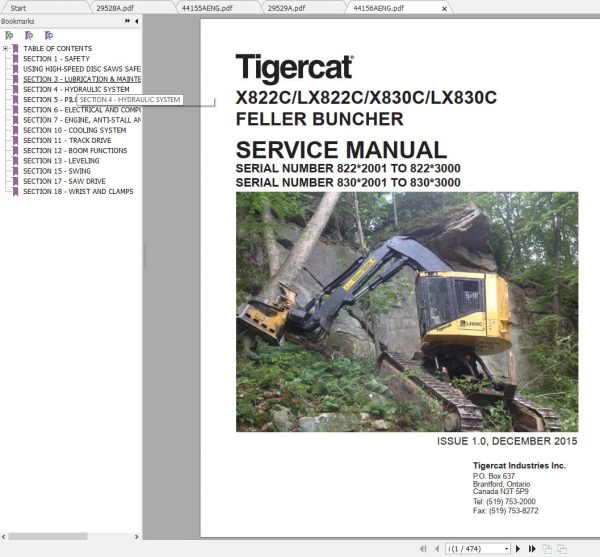Viewport: 600px width, 557px height.
Task: Open SECTION 13 - LEVELING bookmark
Action: pyautogui.click(x=61, y=161)
